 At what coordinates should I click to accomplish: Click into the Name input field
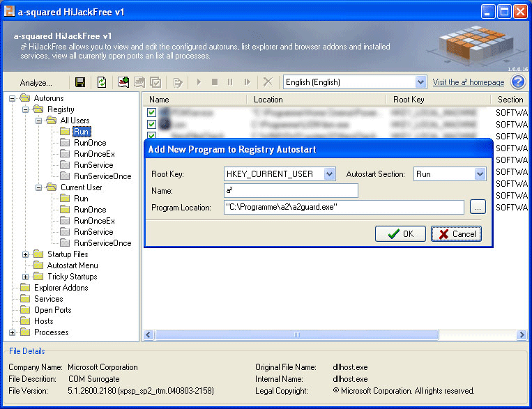point(291,191)
